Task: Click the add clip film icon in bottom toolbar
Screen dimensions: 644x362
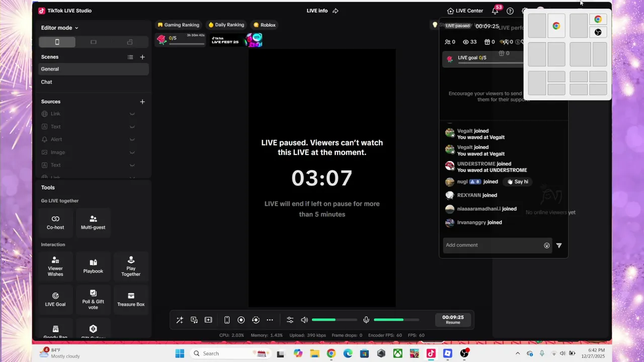Action: point(208,320)
